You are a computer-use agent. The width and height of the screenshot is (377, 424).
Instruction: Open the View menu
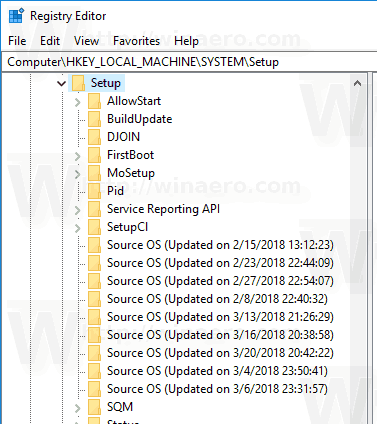coord(86,41)
